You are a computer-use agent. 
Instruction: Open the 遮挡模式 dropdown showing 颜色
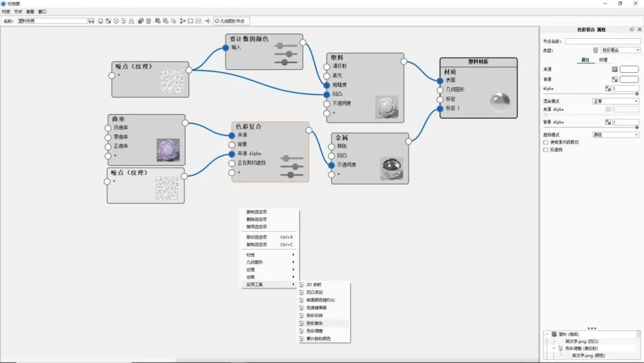pos(615,134)
